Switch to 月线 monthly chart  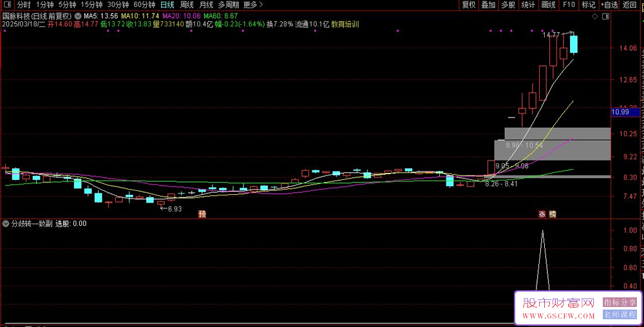point(206,5)
